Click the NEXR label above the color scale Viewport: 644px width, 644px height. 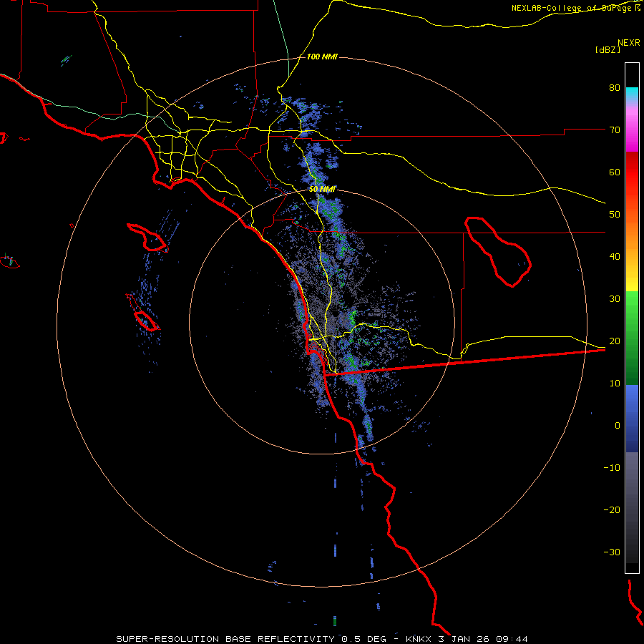click(x=628, y=43)
